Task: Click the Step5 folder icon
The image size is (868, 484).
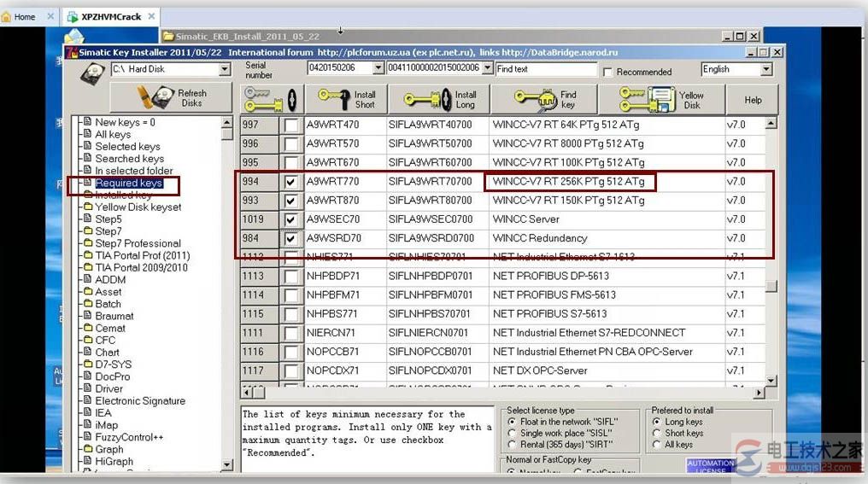Action: click(x=87, y=219)
